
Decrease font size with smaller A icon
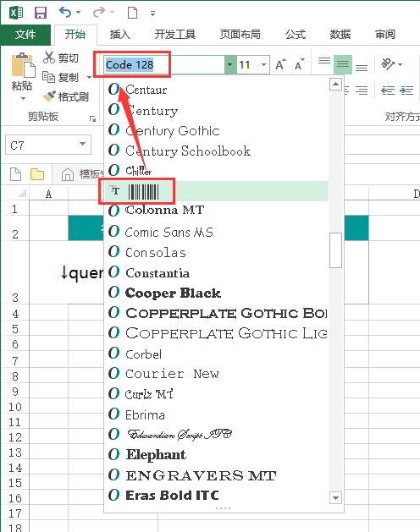tap(300, 64)
